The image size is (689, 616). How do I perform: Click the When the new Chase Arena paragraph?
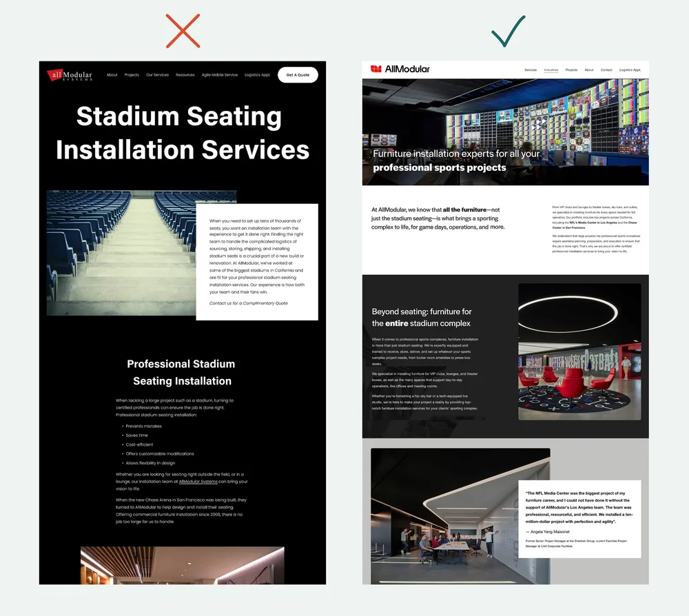tap(181, 511)
